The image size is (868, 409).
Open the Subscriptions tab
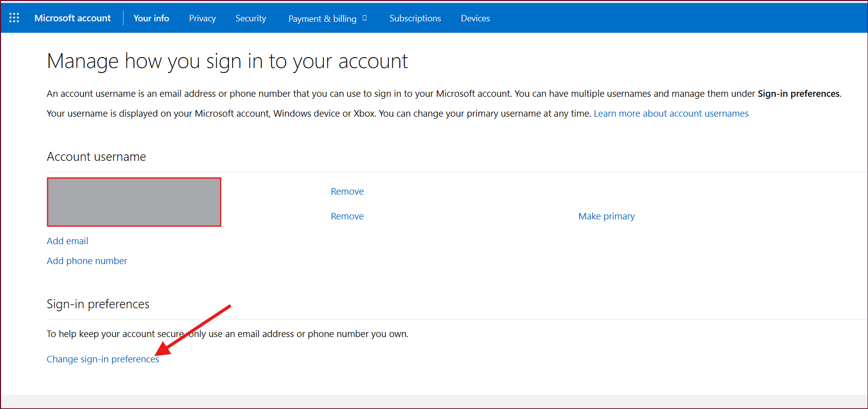pos(415,18)
